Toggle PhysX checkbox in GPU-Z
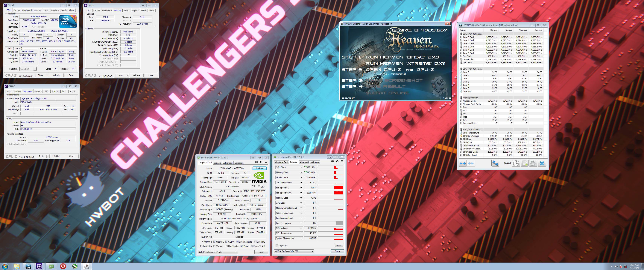Image resolution: width=644 pixels, height=270 pixels. [242, 246]
